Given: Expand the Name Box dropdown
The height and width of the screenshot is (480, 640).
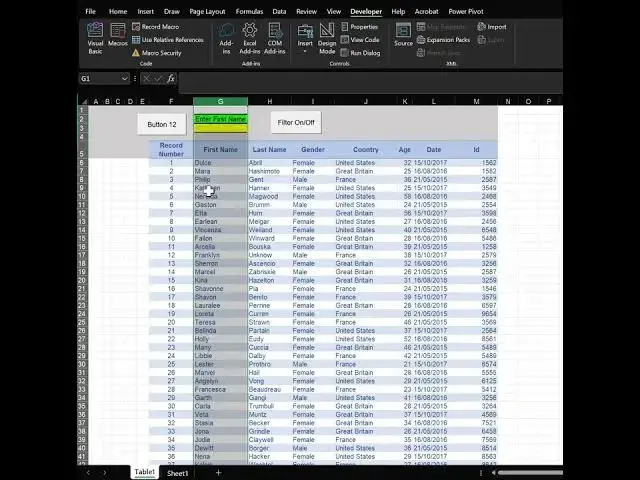Looking at the screenshot, I should click(124, 78).
